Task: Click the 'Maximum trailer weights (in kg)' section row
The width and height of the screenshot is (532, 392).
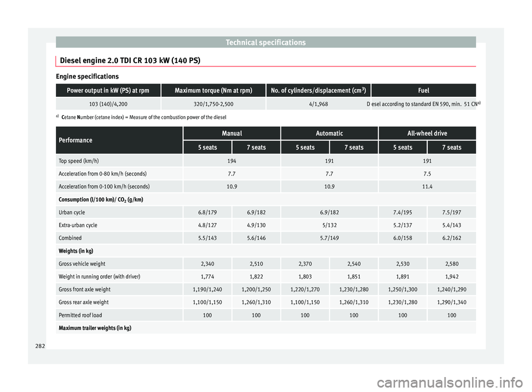Action: pyautogui.click(x=265, y=328)
